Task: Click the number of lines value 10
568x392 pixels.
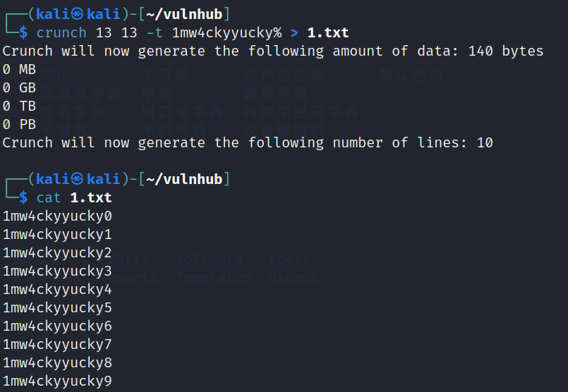Action: (485, 142)
